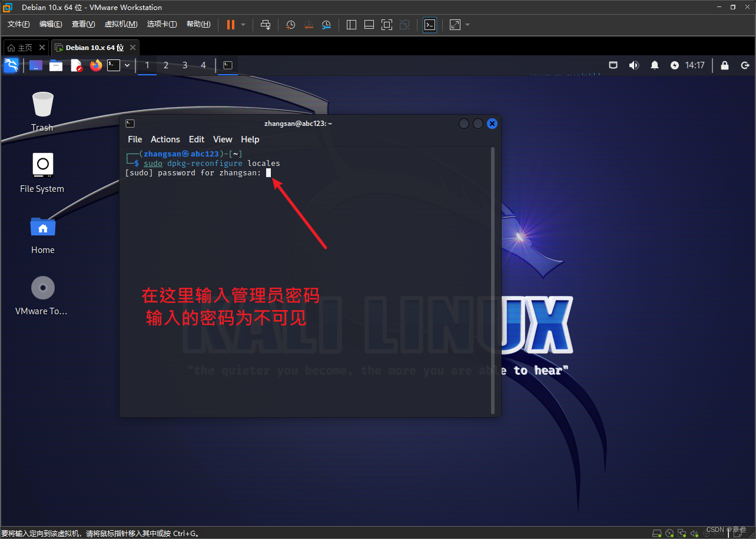Expand the terminal launcher dropdown arrow
The height and width of the screenshot is (539, 756).
click(127, 65)
